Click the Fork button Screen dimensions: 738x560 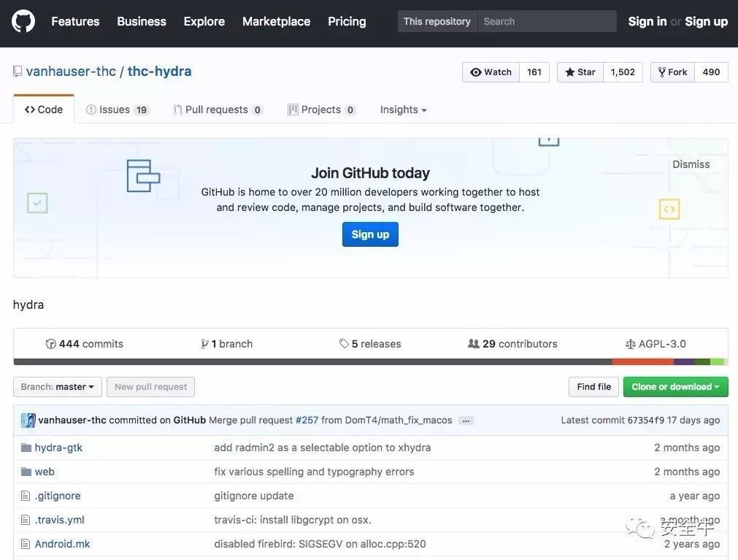[672, 72]
